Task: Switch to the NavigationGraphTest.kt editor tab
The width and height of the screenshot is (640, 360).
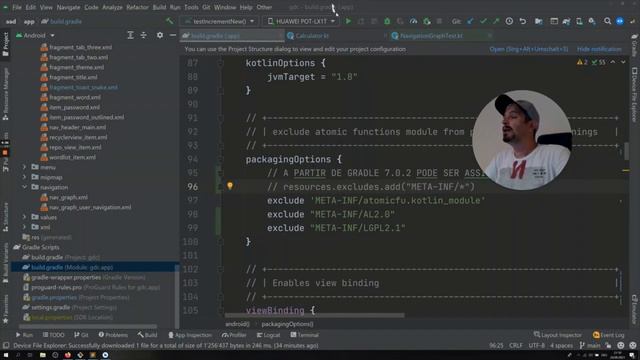Action: [x=431, y=36]
